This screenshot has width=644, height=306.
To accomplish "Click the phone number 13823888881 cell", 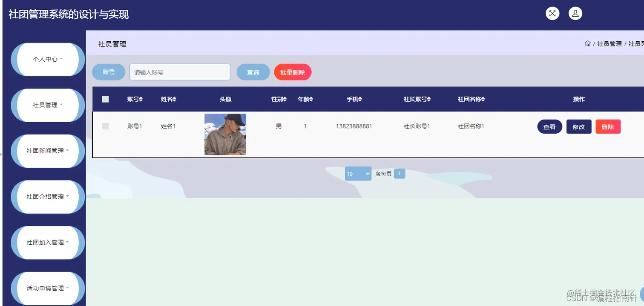I will [354, 126].
